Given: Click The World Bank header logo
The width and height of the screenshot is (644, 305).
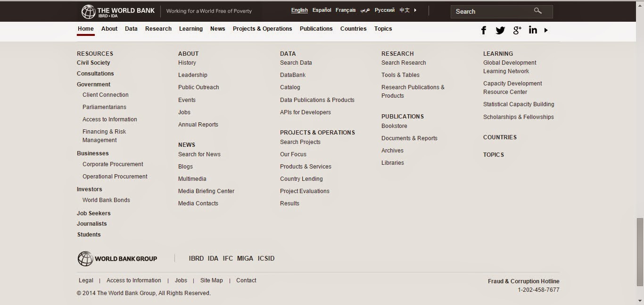Looking at the screenshot, I should click(118, 11).
